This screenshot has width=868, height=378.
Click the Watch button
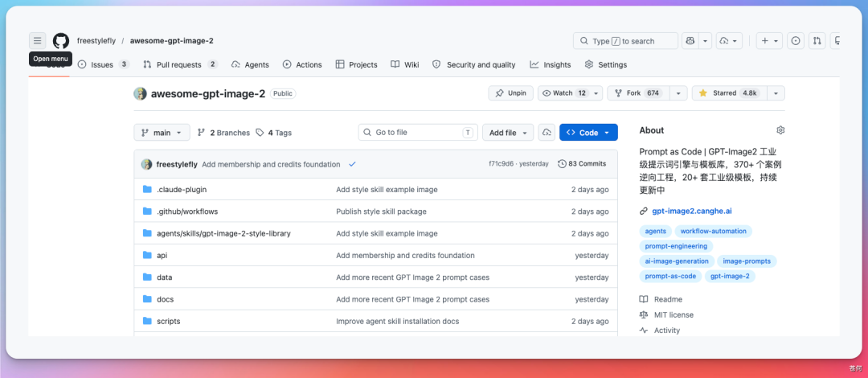564,93
